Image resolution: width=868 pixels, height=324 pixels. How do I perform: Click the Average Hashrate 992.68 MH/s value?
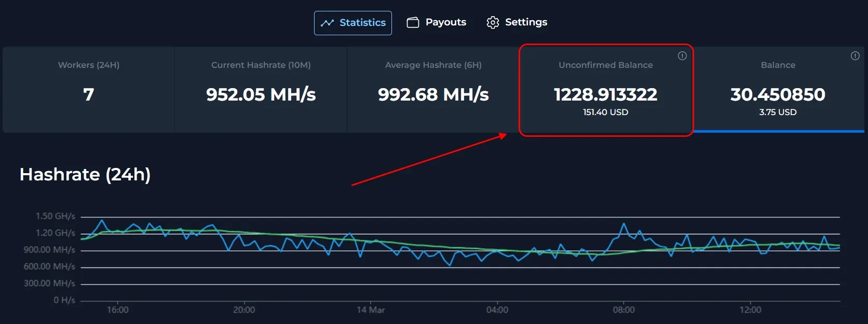(x=433, y=94)
